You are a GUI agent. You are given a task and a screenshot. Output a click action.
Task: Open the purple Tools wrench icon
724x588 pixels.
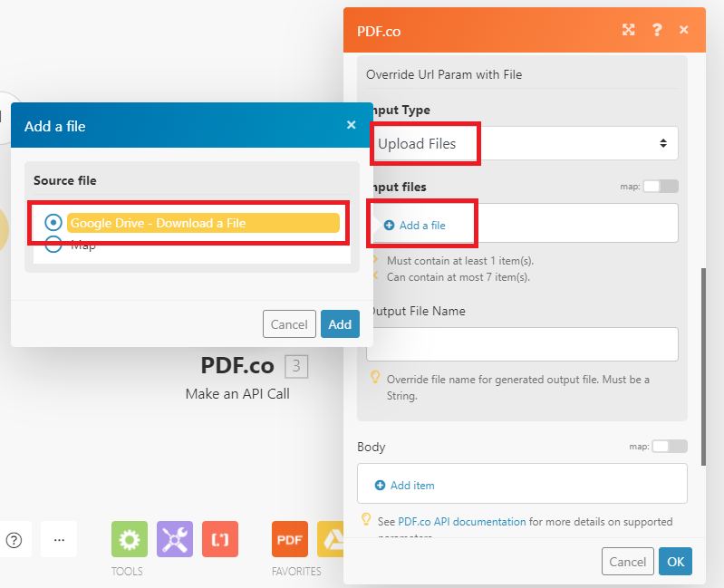click(175, 539)
